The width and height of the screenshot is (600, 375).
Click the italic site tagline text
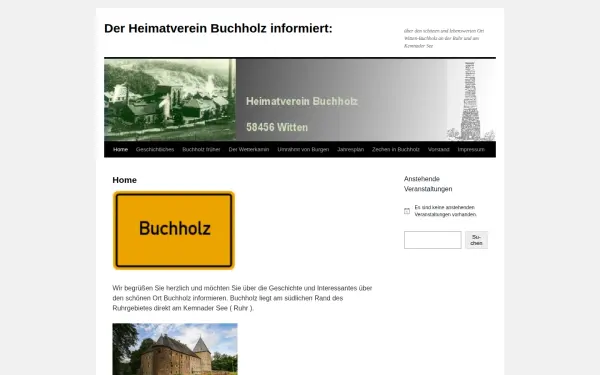444,38
